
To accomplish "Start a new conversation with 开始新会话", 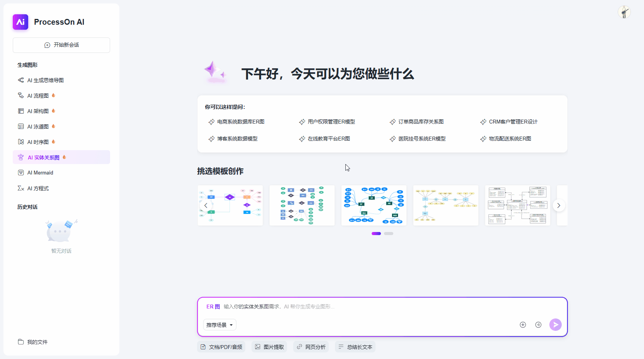I will (61, 45).
